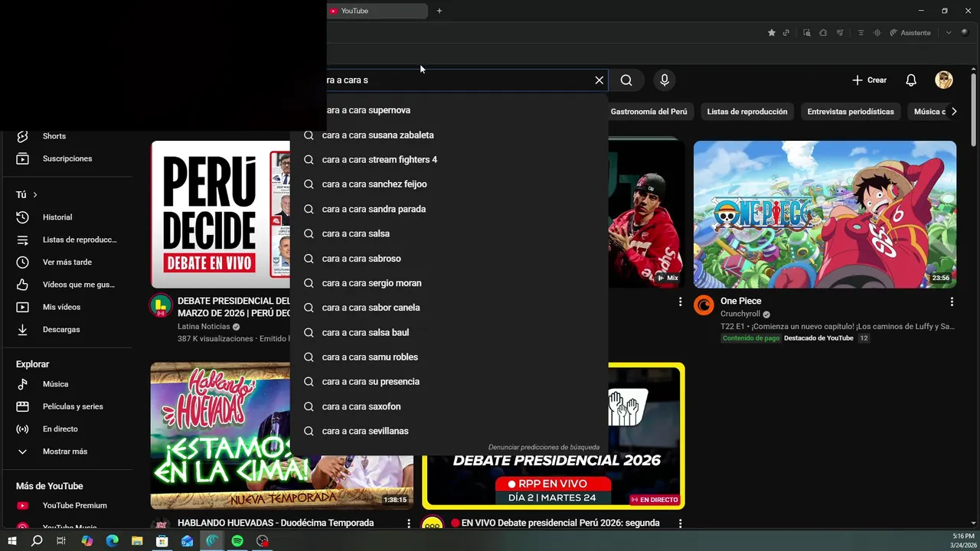Open the account avatar menu

point(944,80)
